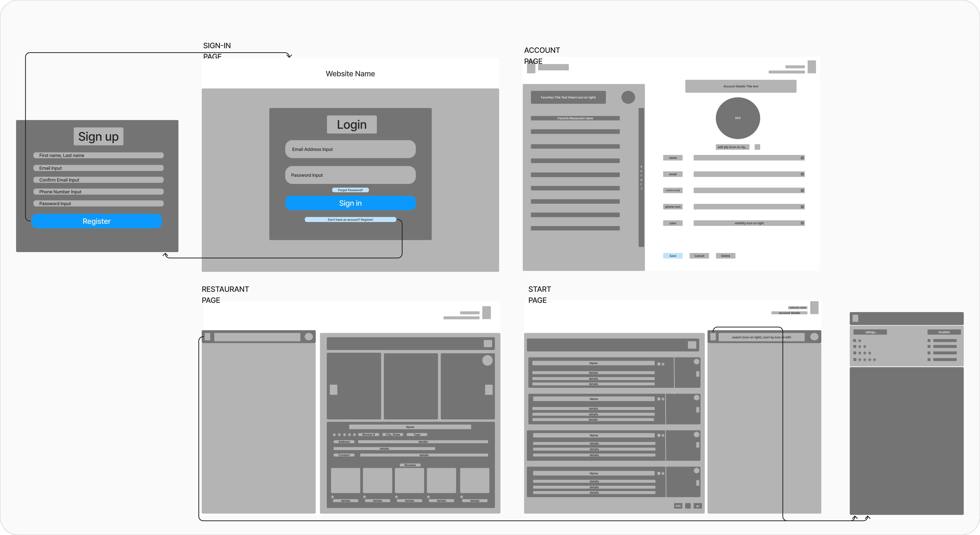This screenshot has height=535, width=980.
Task: Select the Confirm Email Input field on Sign up
Action: pyautogui.click(x=98, y=180)
